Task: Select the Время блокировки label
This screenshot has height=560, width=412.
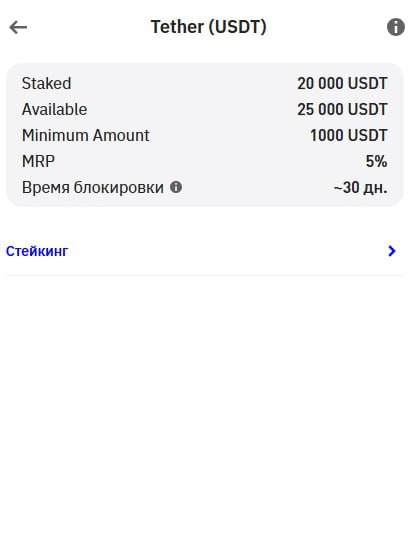Action: point(93,187)
